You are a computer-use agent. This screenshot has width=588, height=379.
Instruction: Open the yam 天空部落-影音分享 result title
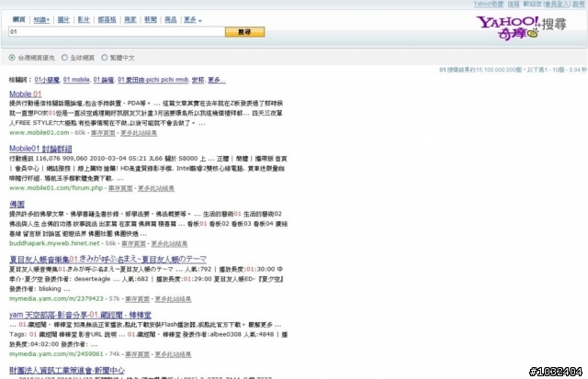coord(80,315)
